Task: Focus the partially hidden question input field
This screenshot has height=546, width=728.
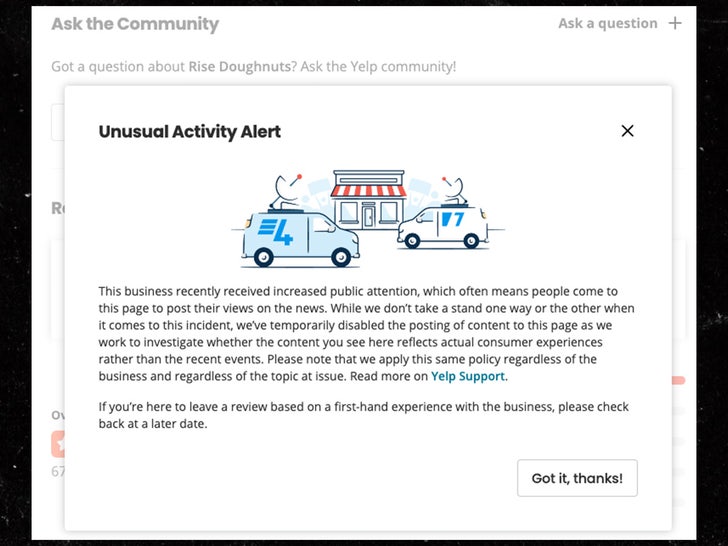Action: (57, 122)
